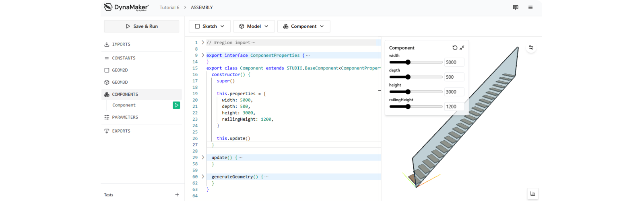The image size is (644, 201).
Task: Open the Component dropdown menu
Action: [303, 27]
